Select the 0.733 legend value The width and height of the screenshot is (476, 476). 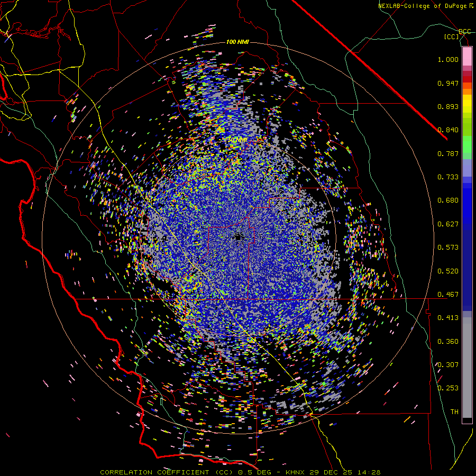(448, 177)
